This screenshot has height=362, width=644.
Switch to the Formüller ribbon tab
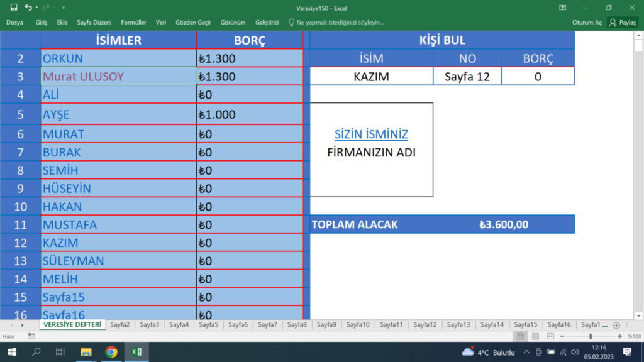[x=133, y=22]
